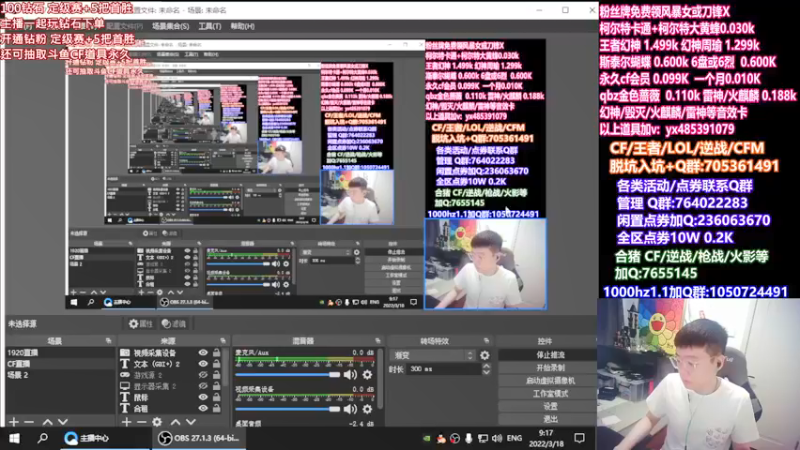Pop out the 转场特效 dock panel
Viewport: 800px width, 450px height.
click(486, 340)
